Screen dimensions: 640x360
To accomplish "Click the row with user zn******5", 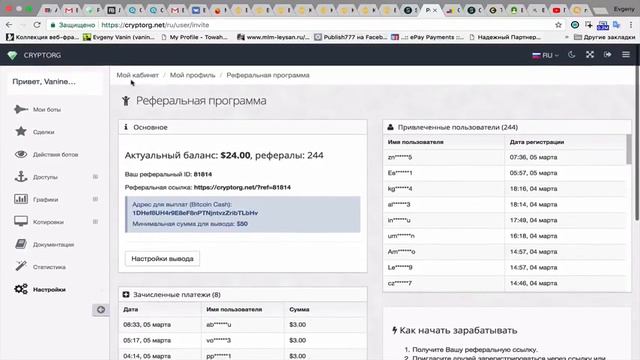I will pos(504,157).
